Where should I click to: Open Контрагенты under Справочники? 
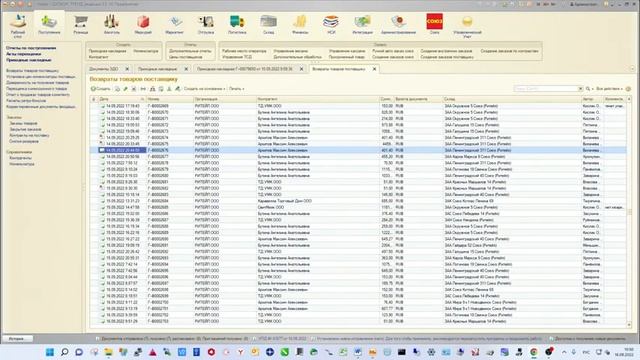20,158
